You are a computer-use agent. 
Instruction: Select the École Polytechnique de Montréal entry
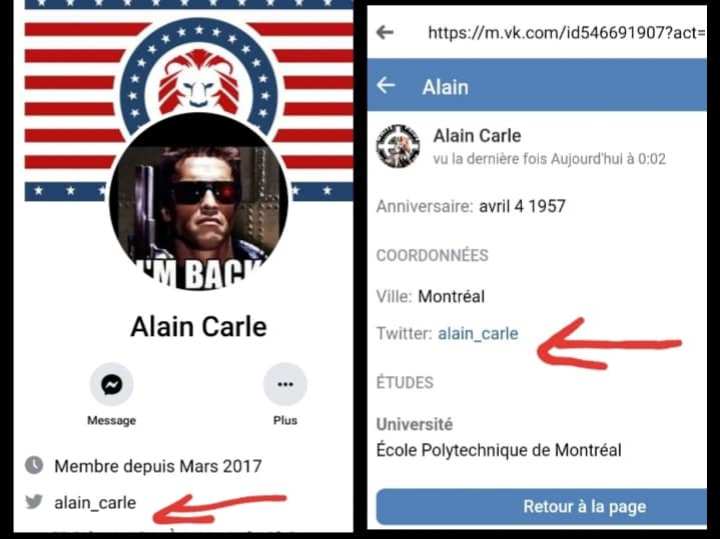(x=499, y=450)
